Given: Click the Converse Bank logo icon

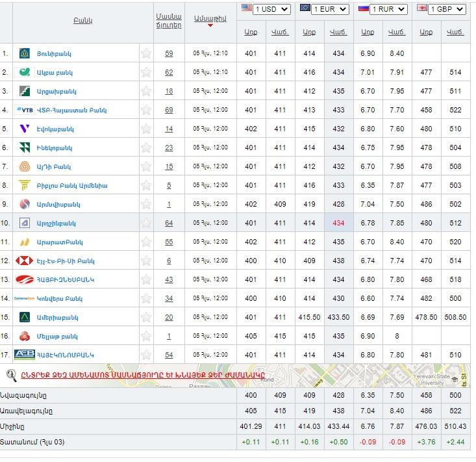Looking at the screenshot, I should 24,298.
